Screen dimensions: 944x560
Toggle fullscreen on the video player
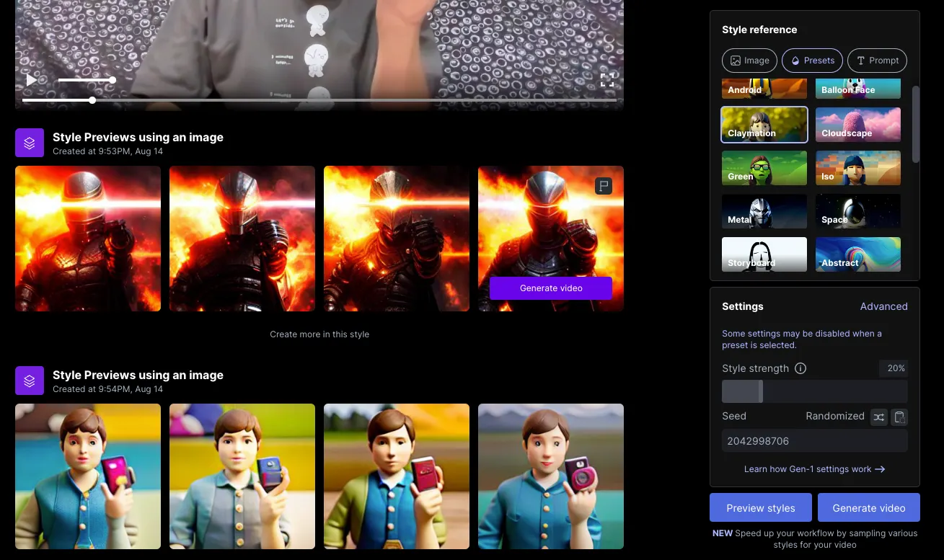click(607, 80)
